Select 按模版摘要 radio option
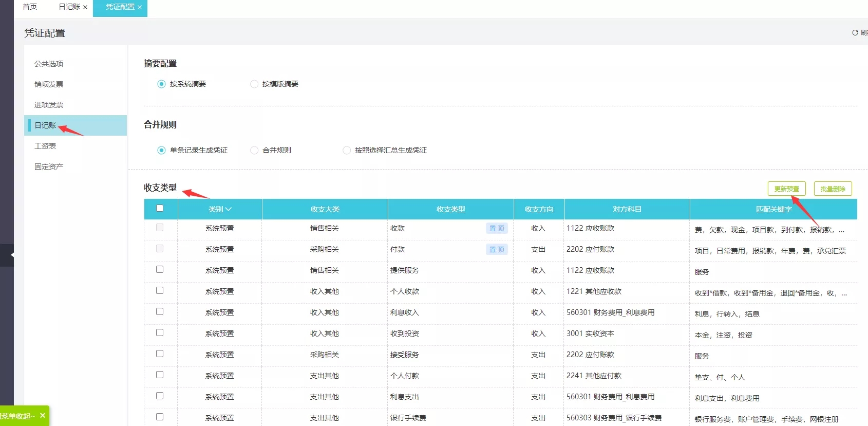Screen dimensions: 868x426 (x=254, y=84)
